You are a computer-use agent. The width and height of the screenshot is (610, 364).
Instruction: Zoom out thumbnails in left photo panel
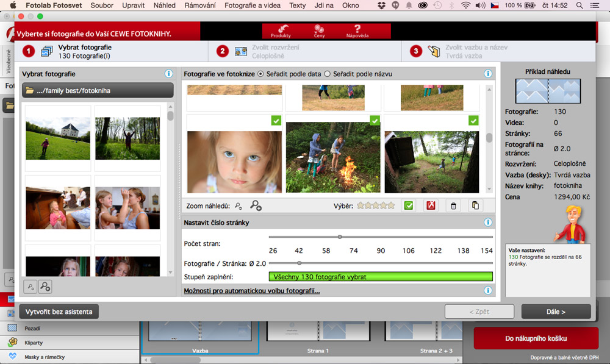(x=29, y=287)
